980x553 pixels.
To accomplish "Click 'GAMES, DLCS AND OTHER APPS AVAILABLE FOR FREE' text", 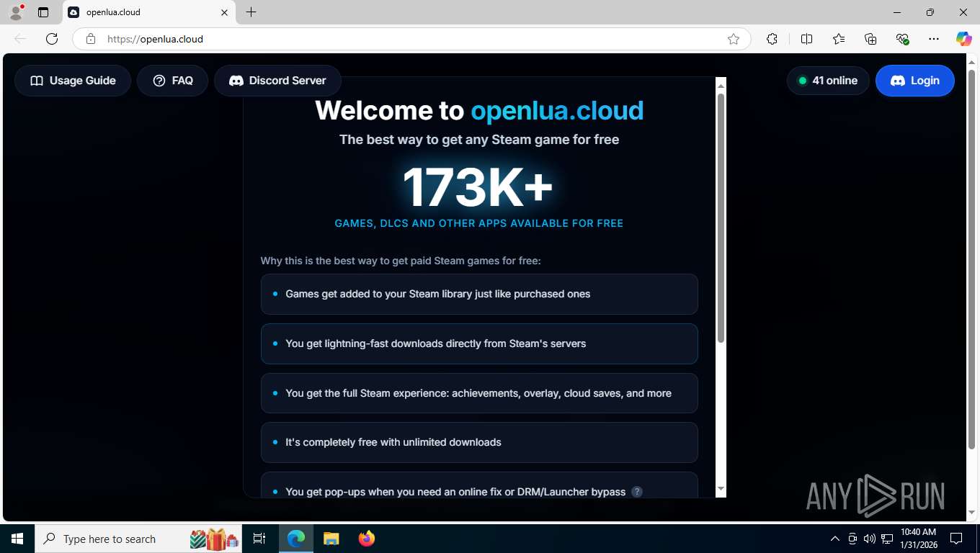I will [x=479, y=223].
